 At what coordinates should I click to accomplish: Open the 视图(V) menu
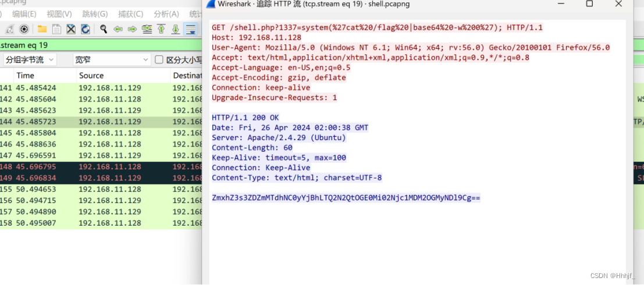tap(59, 15)
